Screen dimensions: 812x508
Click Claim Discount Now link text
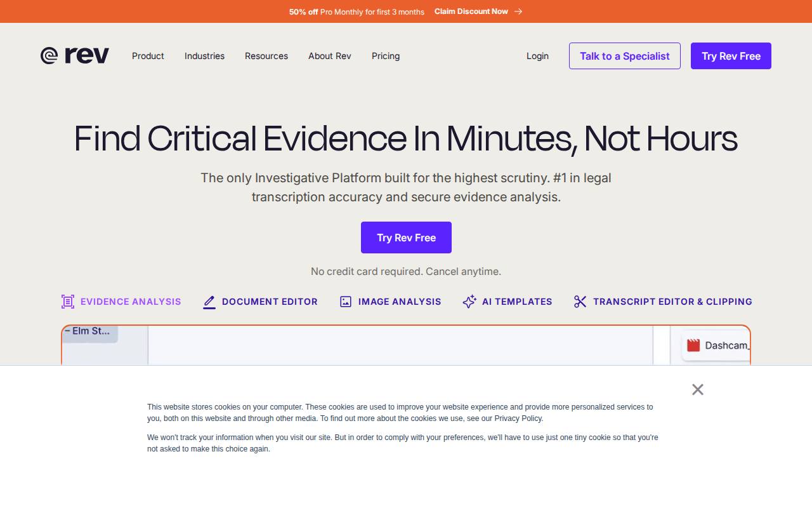(471, 11)
